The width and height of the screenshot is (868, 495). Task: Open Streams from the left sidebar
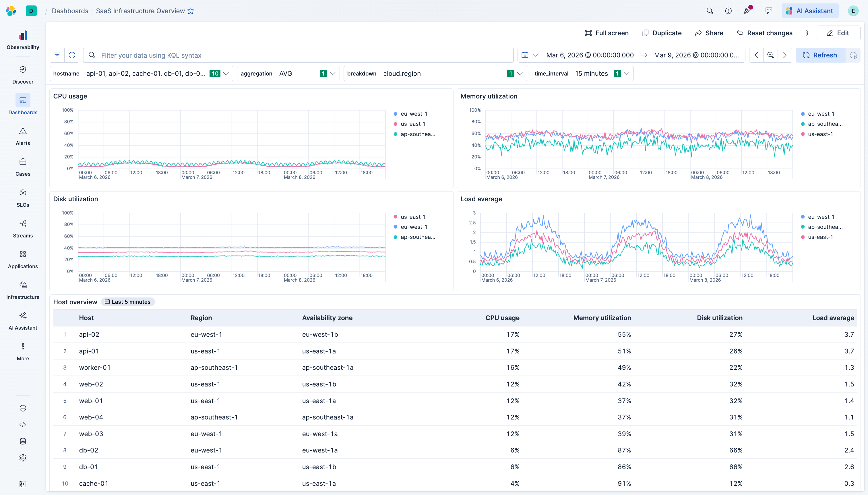tap(23, 228)
